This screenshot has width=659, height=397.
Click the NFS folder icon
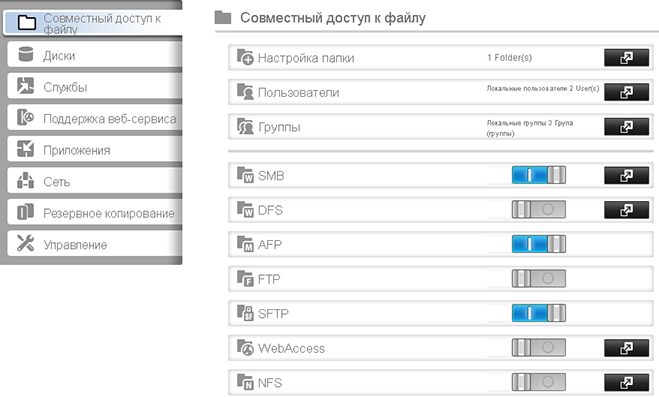click(245, 382)
